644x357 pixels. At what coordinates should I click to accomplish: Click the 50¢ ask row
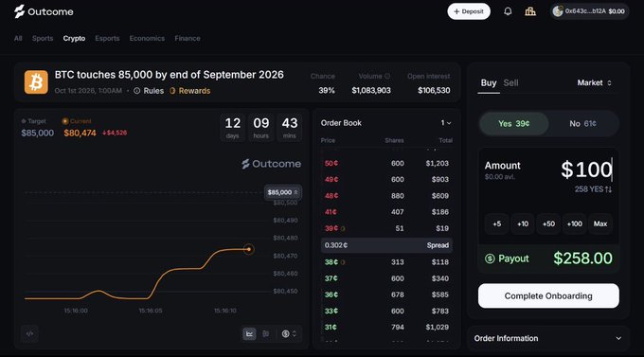point(386,164)
